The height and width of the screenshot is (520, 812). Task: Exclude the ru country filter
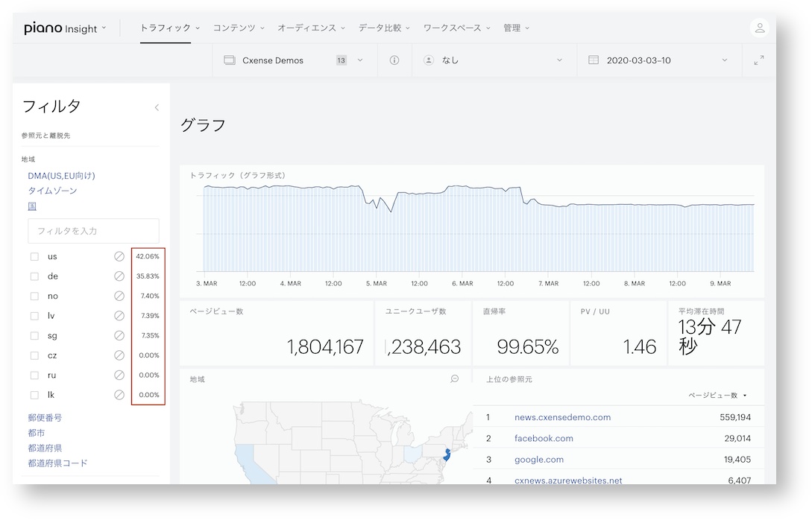[119, 375]
